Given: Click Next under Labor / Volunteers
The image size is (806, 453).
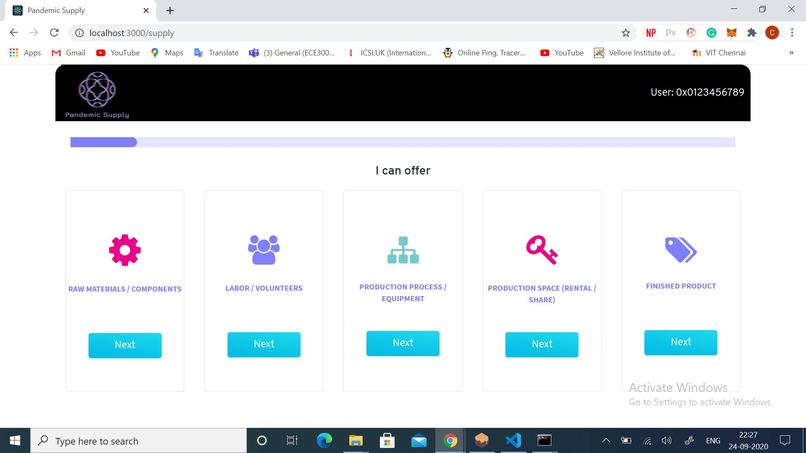Looking at the screenshot, I should [264, 344].
